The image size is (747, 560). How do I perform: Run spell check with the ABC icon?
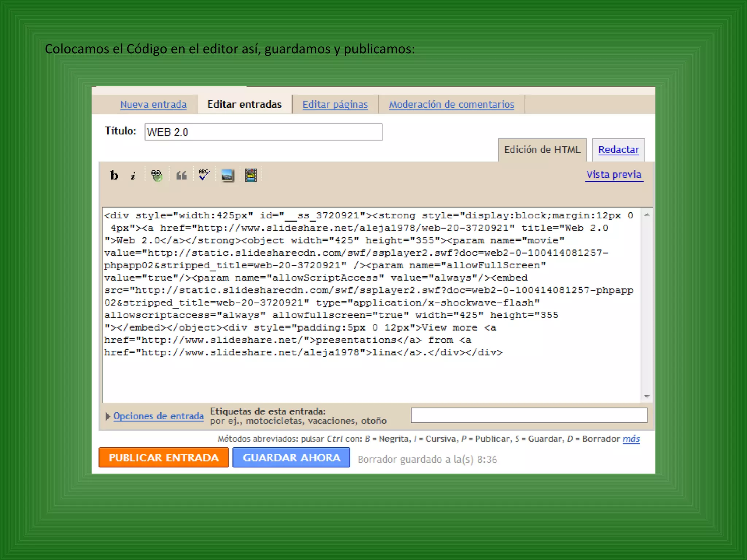pyautogui.click(x=204, y=175)
